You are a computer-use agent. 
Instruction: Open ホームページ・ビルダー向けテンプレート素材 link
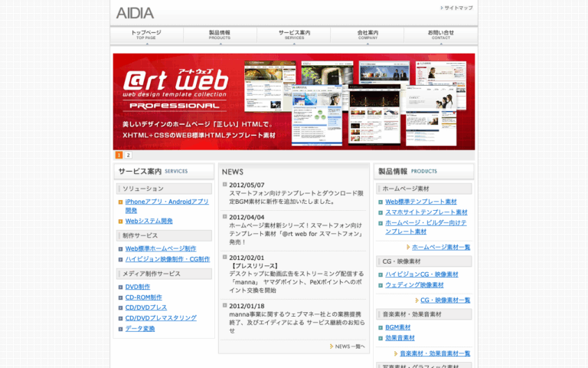point(426,227)
